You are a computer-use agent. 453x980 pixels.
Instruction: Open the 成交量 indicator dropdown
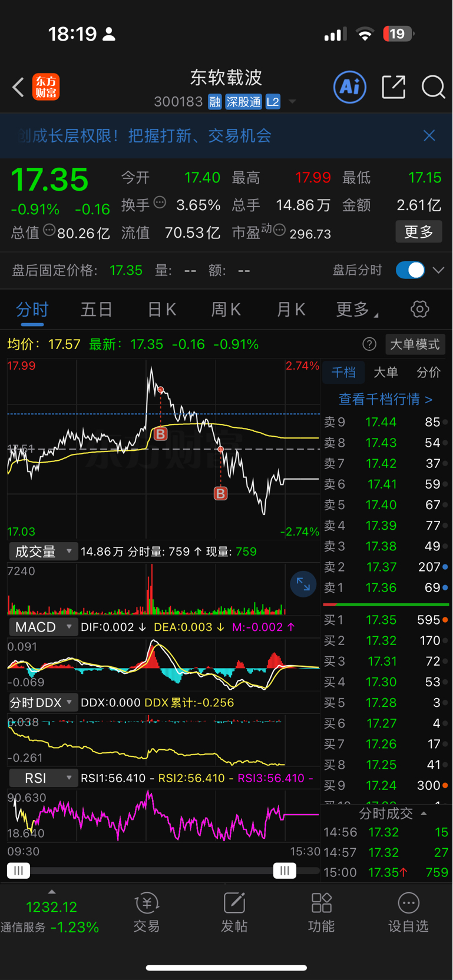click(43, 552)
